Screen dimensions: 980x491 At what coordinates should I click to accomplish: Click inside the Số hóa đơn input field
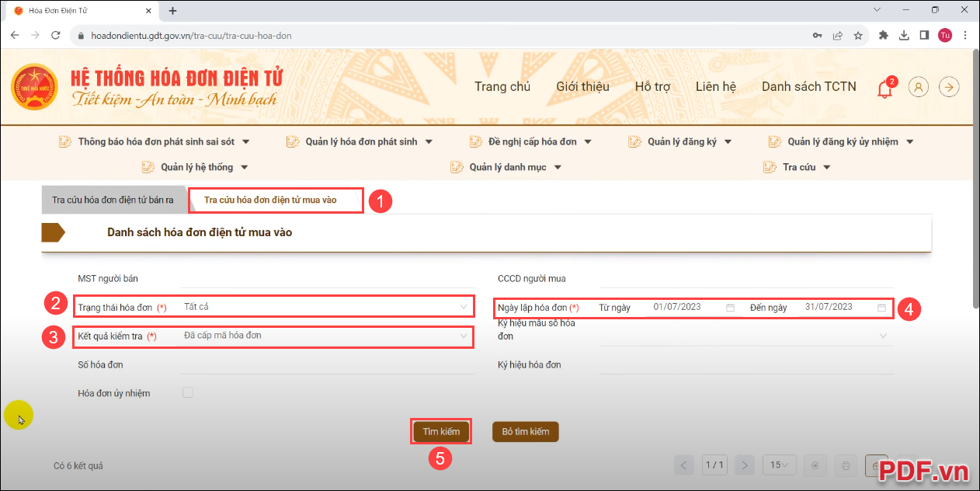[x=326, y=364]
